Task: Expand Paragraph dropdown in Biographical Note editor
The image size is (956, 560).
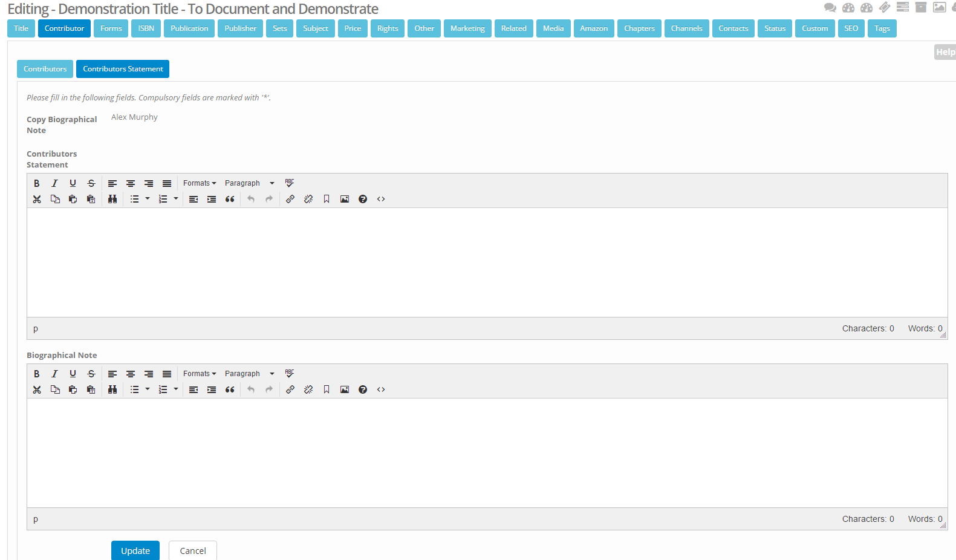Action: point(249,374)
